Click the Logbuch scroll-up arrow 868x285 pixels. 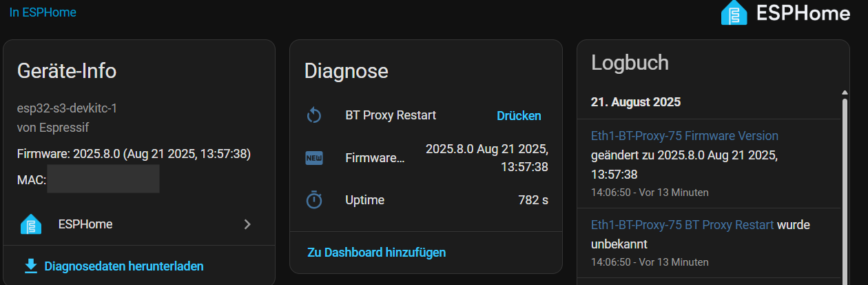pyautogui.click(x=845, y=92)
